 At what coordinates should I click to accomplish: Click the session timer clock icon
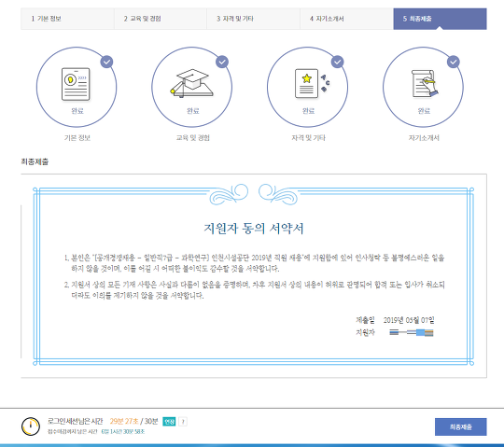click(31, 426)
